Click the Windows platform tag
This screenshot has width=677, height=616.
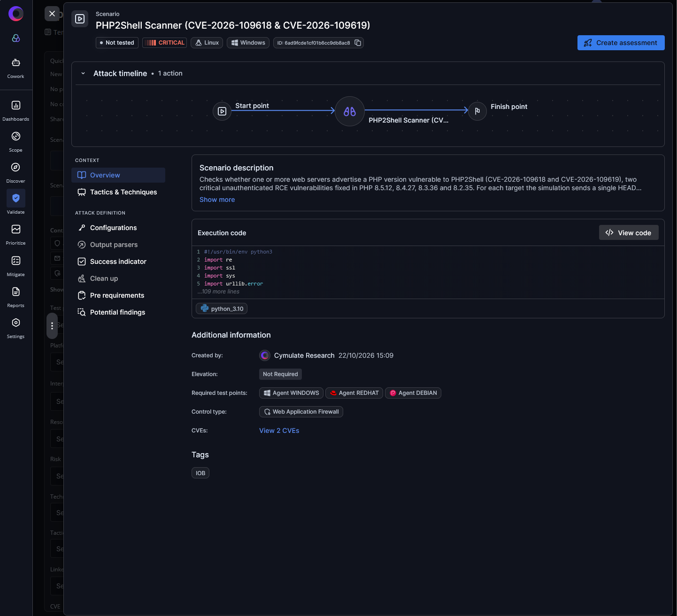(x=248, y=43)
